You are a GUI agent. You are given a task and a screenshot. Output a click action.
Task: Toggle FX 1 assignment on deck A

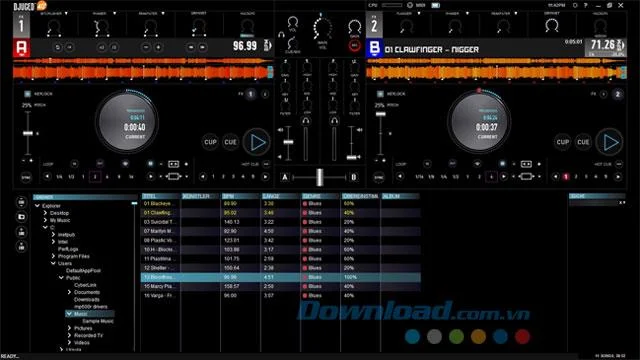[251, 94]
